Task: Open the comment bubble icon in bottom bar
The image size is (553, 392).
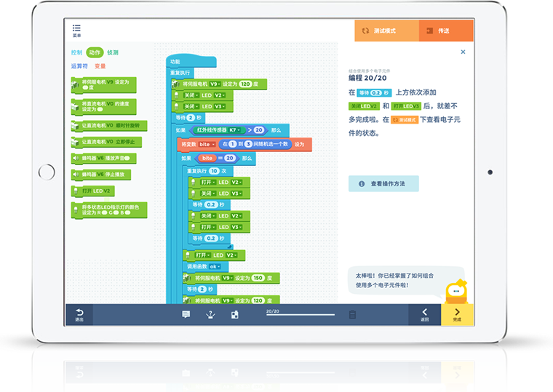Action: (186, 314)
